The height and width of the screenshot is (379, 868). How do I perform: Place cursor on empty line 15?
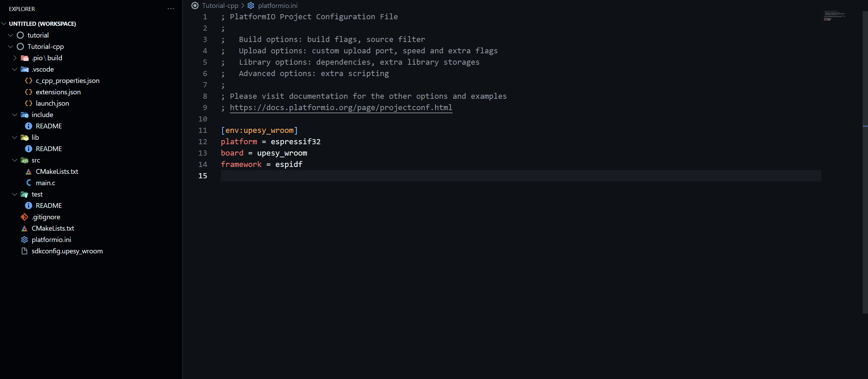point(413,176)
